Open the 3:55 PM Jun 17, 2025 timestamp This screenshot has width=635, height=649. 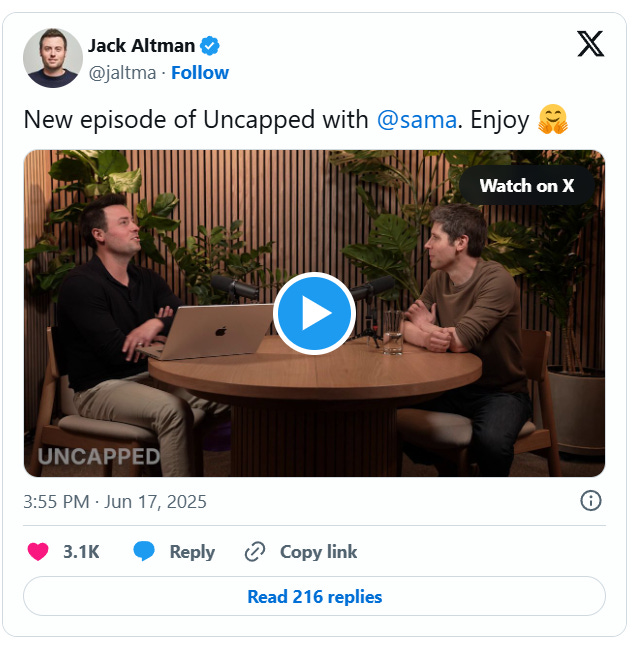[115, 502]
